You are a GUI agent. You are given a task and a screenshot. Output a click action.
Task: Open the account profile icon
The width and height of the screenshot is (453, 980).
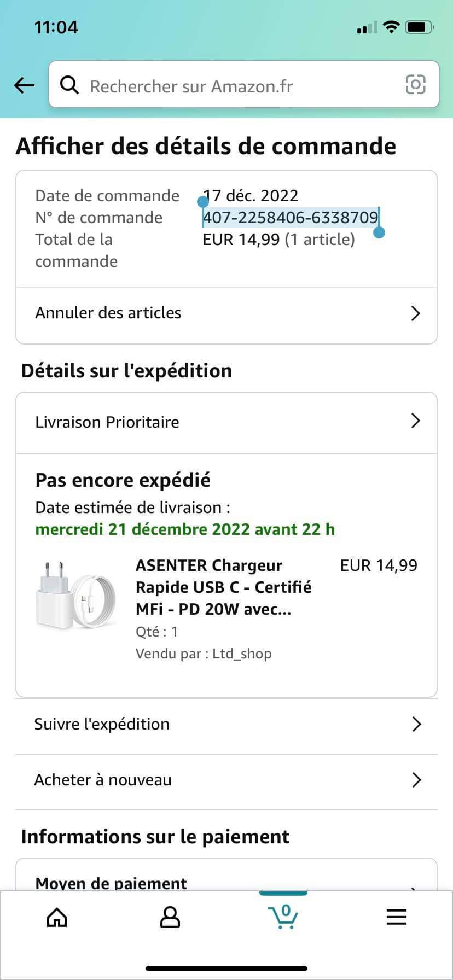click(x=170, y=917)
